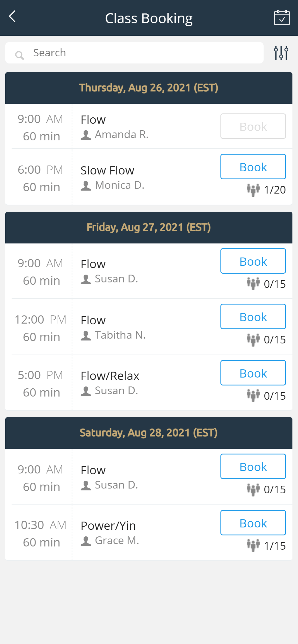
Task: Tap attendee icon for Flow/Relax class
Action: click(x=253, y=396)
